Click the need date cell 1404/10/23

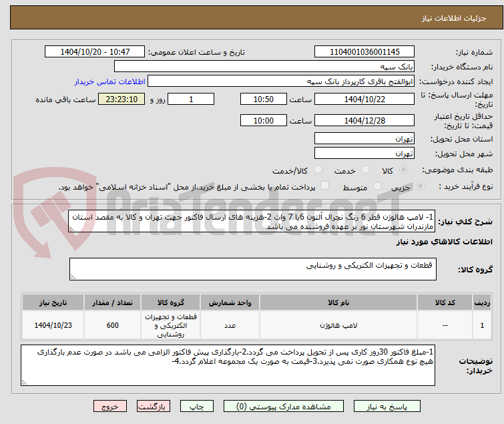[53, 325]
